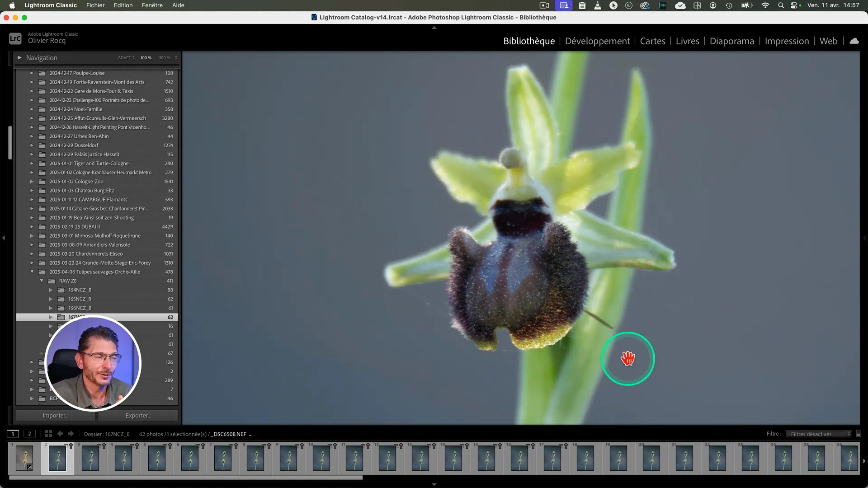The width and height of the screenshot is (868, 488).
Task: Go back to previous source arrow
Action: (x=60, y=434)
